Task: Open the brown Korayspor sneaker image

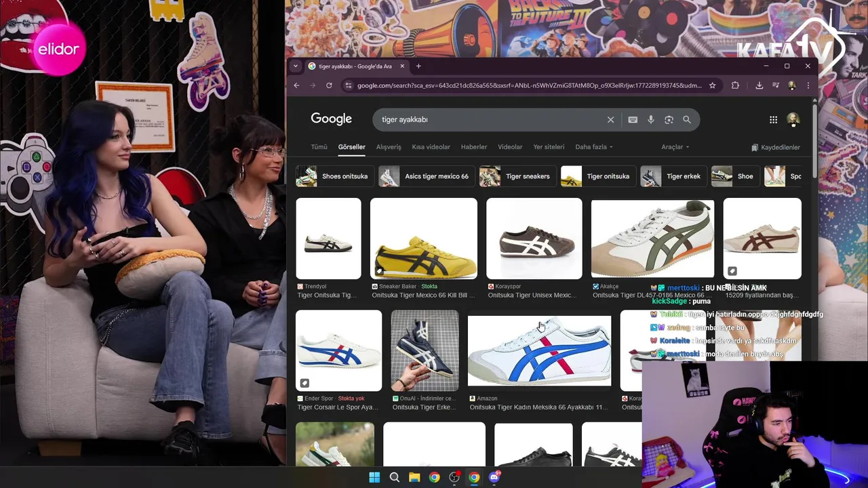Action: (534, 239)
